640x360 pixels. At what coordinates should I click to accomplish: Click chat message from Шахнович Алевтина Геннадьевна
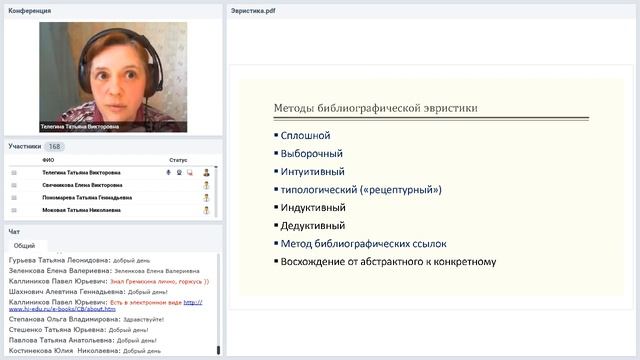[x=88, y=292]
